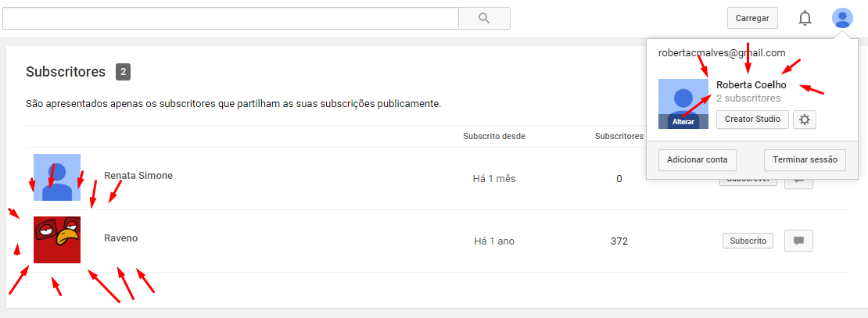
Task: Sort by the Subscrito desde column header
Action: click(494, 136)
